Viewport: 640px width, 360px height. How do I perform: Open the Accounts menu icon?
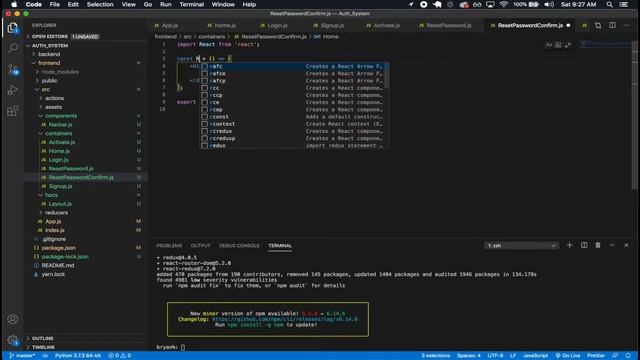coord(13,319)
